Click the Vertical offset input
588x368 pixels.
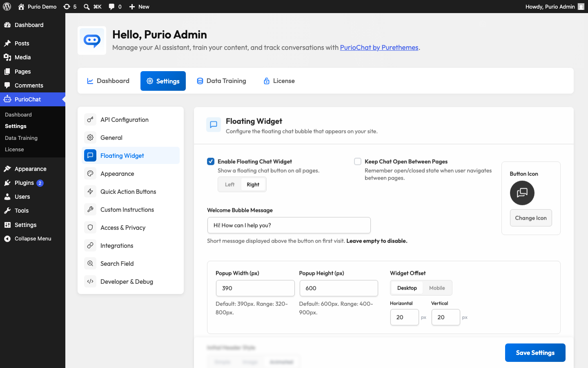[x=446, y=317]
